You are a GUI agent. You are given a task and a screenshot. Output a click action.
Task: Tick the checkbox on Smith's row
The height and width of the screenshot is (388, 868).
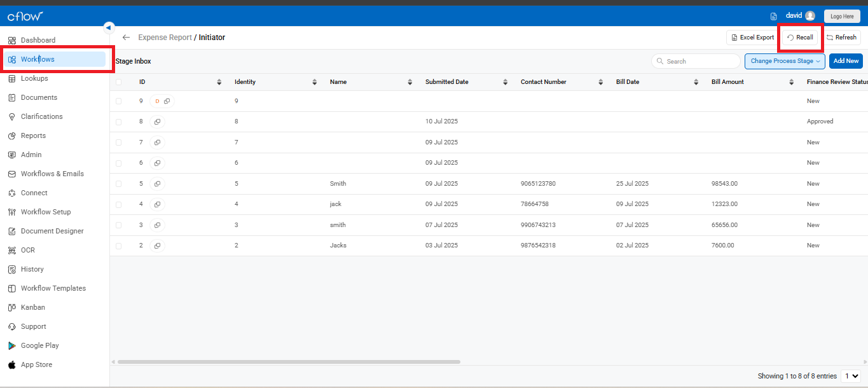pyautogui.click(x=119, y=184)
